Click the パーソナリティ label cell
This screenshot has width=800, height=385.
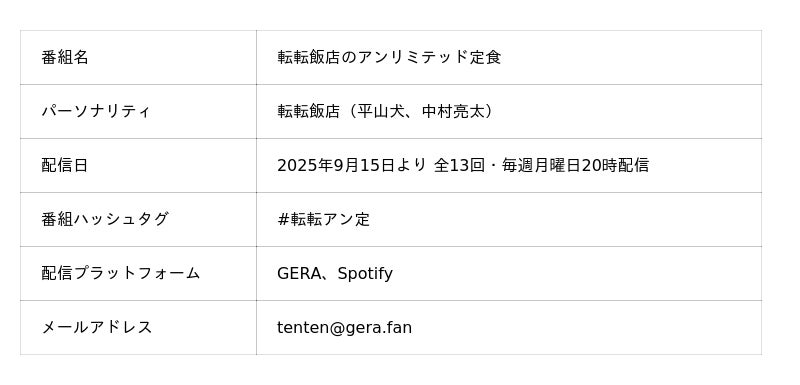138,111
